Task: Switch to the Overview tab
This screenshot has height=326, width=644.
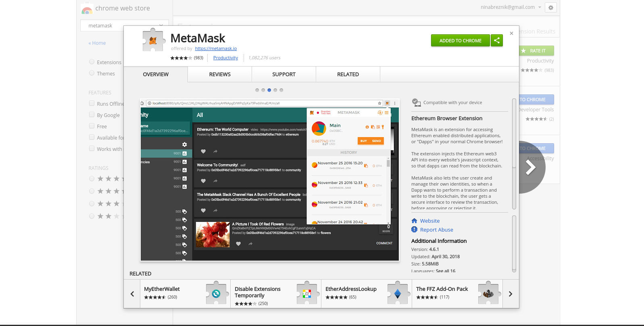Action: point(156,74)
